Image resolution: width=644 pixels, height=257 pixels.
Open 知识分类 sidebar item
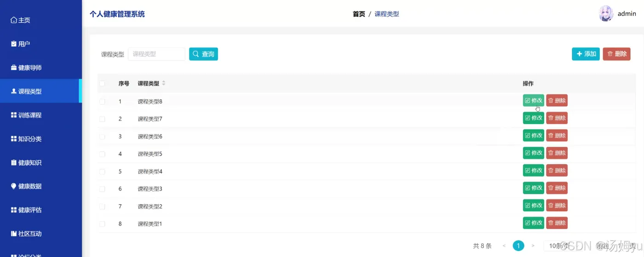click(x=40, y=138)
